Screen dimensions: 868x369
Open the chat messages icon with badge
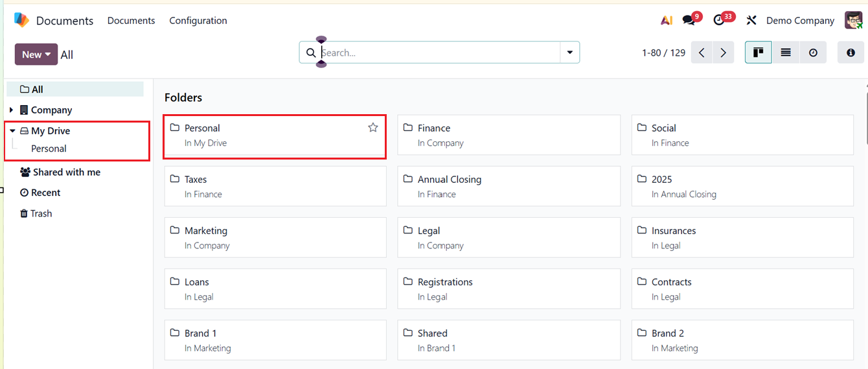(x=691, y=19)
